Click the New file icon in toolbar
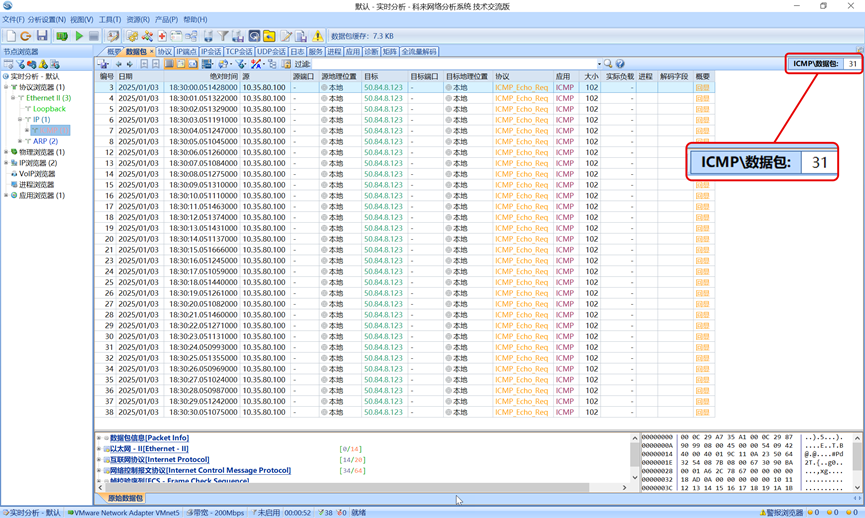The image size is (865, 518). [10, 36]
